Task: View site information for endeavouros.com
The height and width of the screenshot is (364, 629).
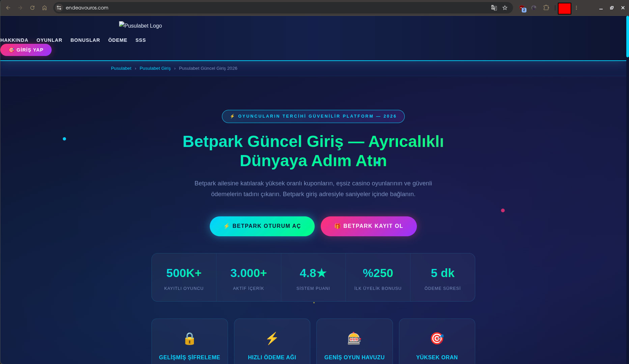Action: point(59,8)
